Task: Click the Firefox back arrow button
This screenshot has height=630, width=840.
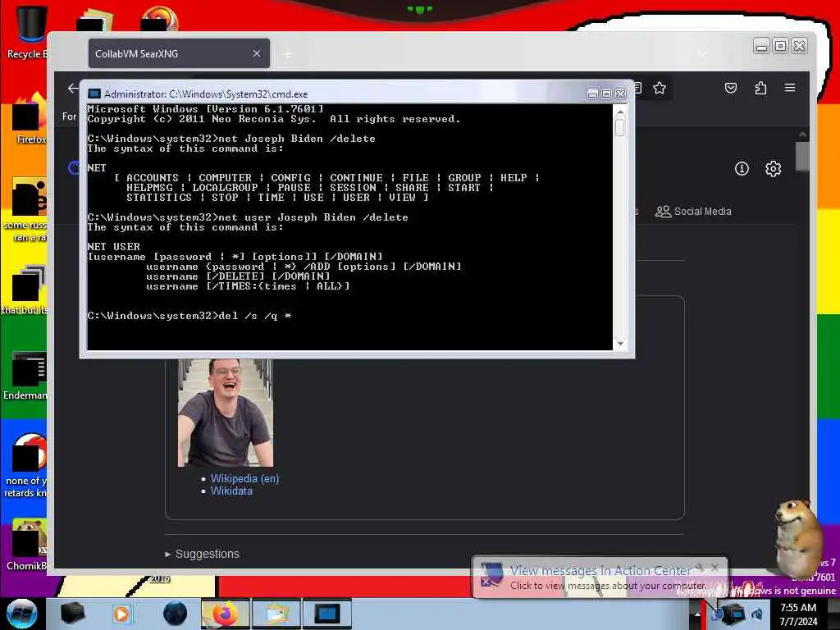Action: (x=73, y=89)
